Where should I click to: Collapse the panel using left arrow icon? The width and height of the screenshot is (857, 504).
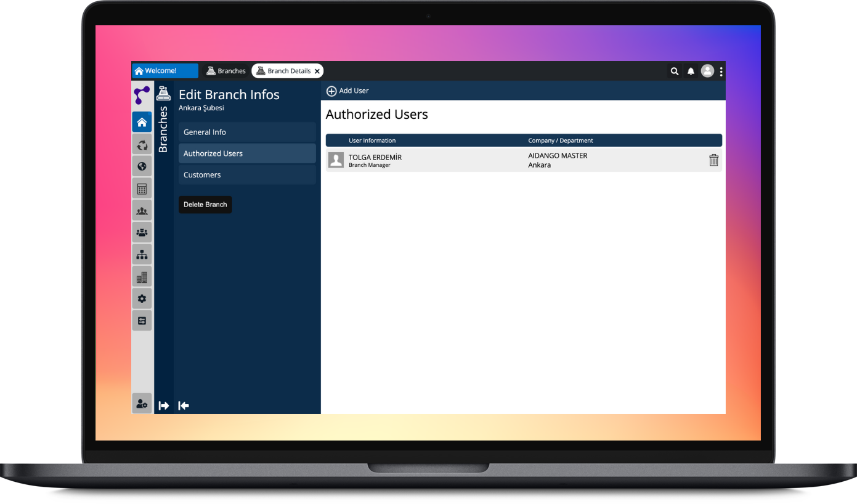(184, 405)
